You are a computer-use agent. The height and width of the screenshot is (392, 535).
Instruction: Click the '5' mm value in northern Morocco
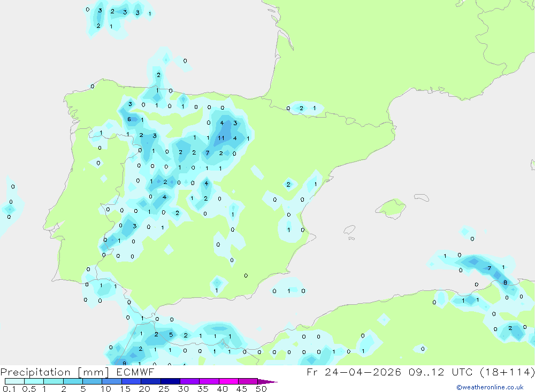click(x=171, y=335)
